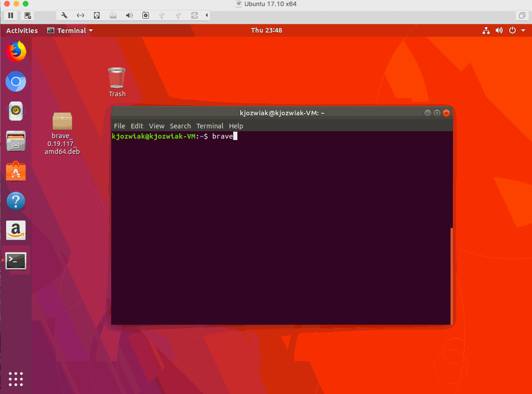Open the Amazon launcher in the dock

click(16, 230)
